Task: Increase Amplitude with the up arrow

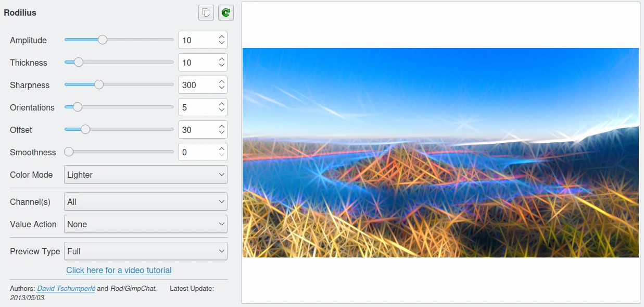Action: (222, 37)
